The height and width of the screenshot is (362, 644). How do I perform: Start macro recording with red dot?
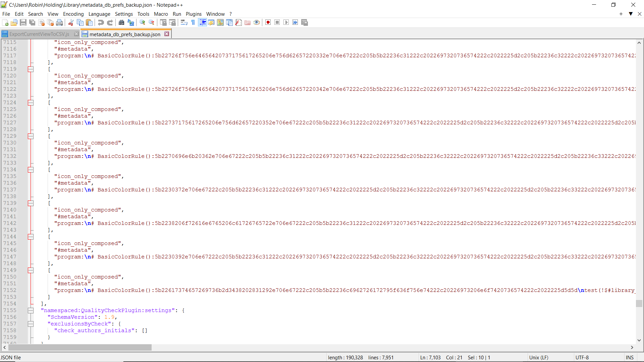click(x=268, y=22)
